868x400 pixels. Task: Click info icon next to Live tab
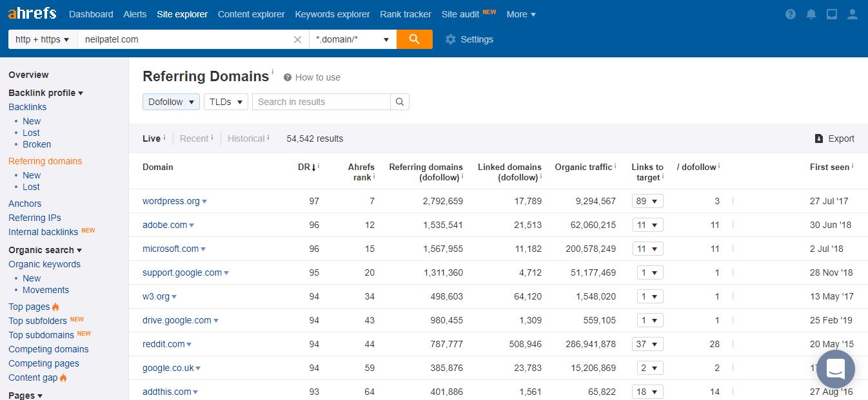(164, 137)
